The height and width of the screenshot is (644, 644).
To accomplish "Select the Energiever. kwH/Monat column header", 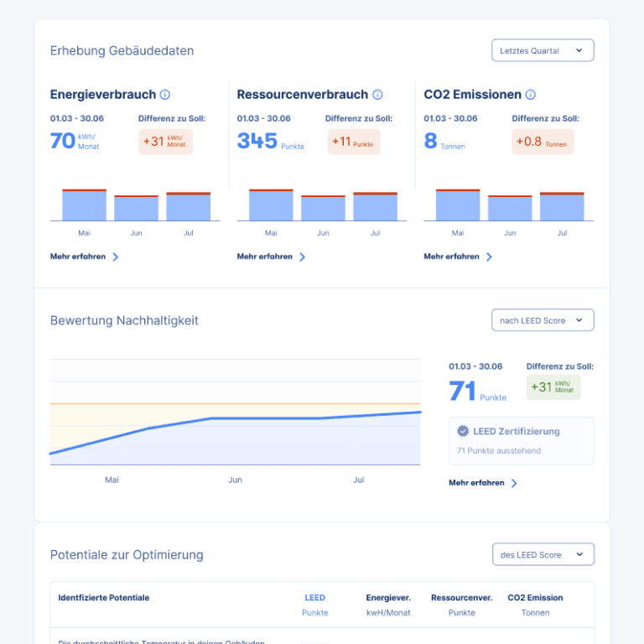I will (388, 605).
